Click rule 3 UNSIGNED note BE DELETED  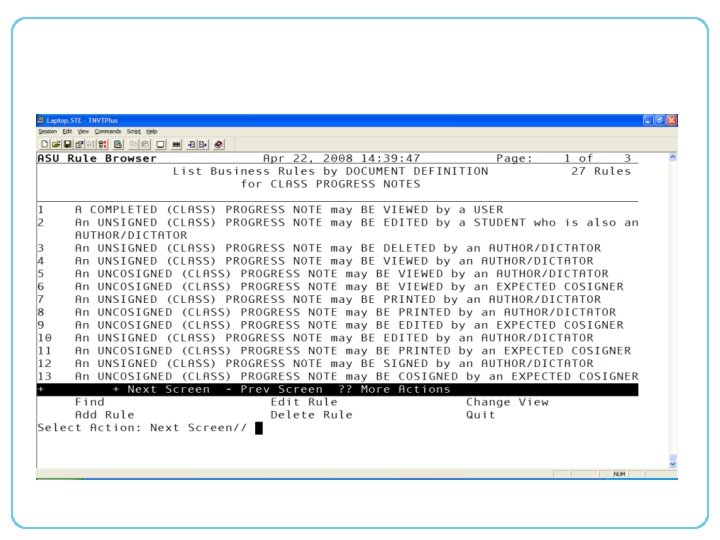(x=319, y=248)
